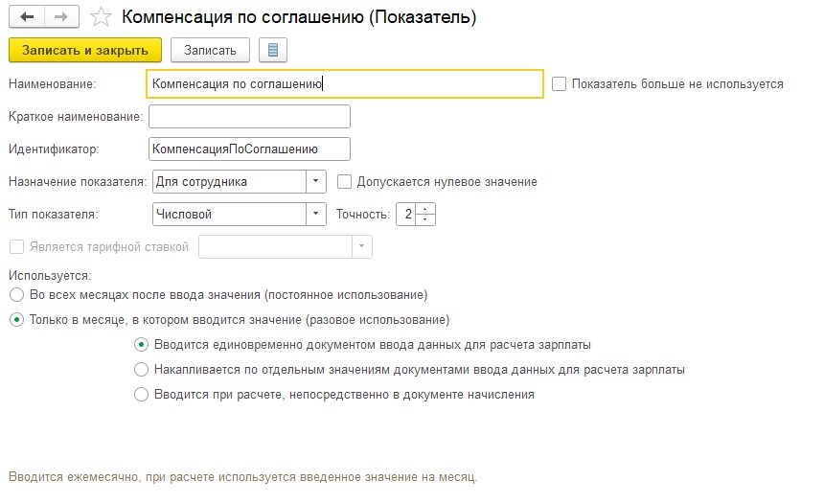The image size is (824, 504).
Task: Click the Идентификатор text field
Action: [x=250, y=149]
